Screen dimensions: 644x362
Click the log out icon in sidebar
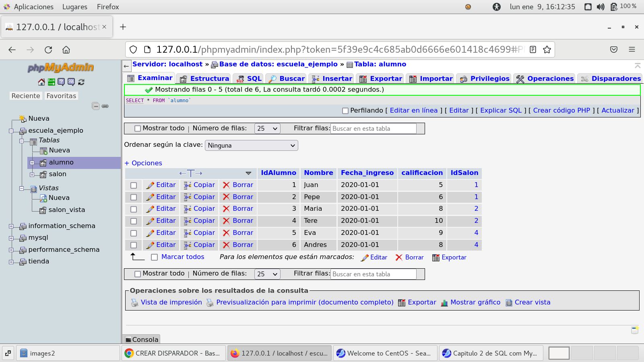coord(51,82)
